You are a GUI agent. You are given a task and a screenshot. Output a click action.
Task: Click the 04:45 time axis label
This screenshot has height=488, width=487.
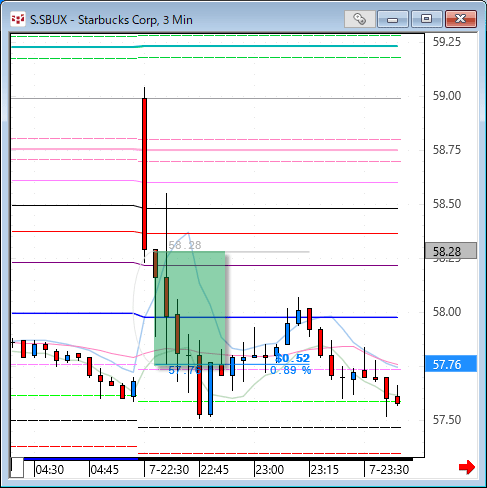[x=105, y=470]
